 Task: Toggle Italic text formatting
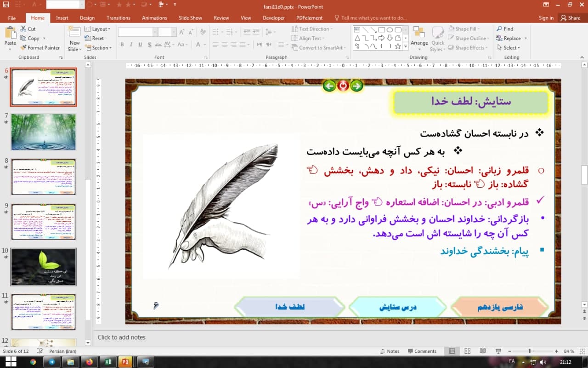[131, 45]
